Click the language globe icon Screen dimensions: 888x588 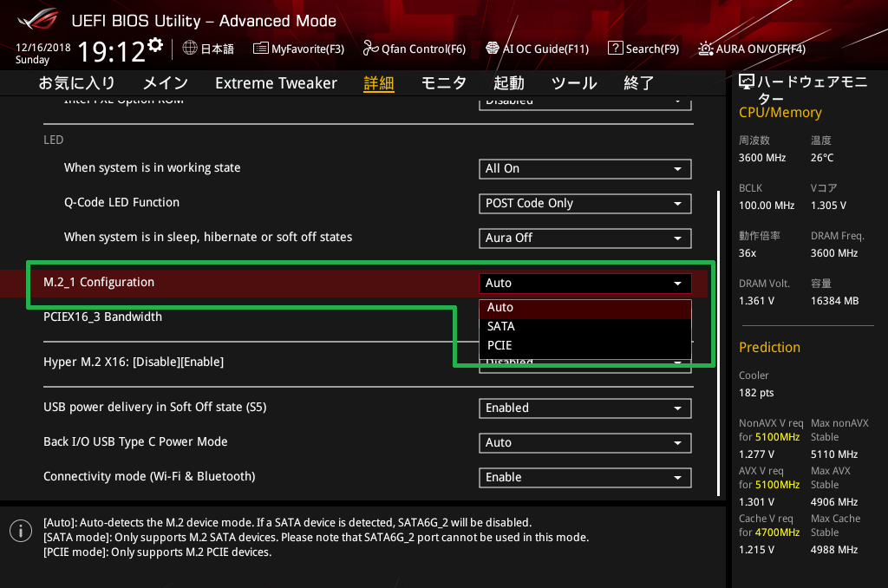[190, 49]
